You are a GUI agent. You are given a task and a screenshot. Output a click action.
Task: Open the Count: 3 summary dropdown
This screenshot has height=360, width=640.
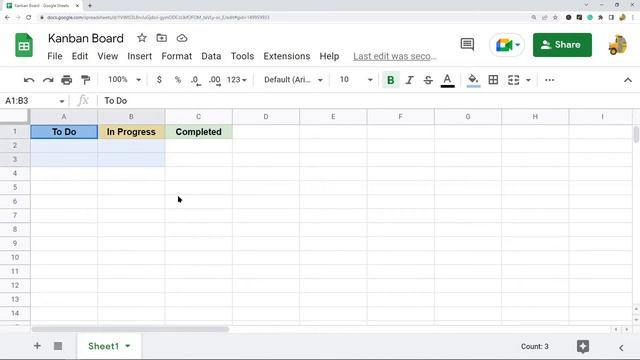[x=534, y=347]
